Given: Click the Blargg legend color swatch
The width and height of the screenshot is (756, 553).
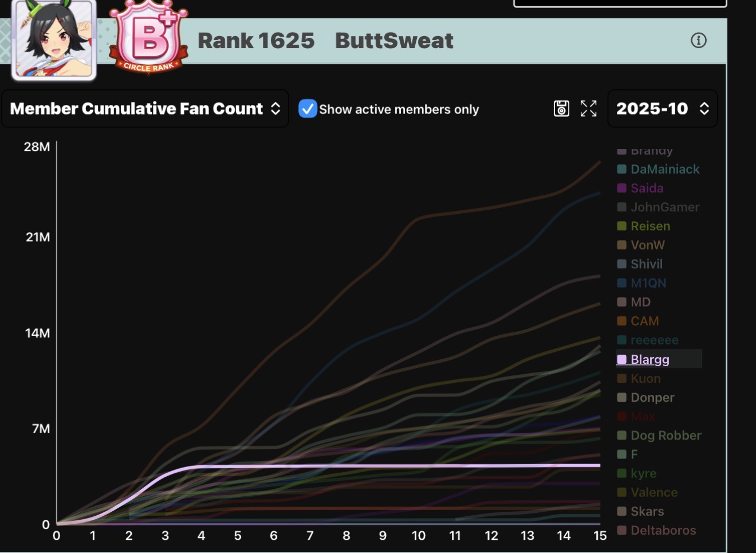Looking at the screenshot, I should (x=621, y=359).
